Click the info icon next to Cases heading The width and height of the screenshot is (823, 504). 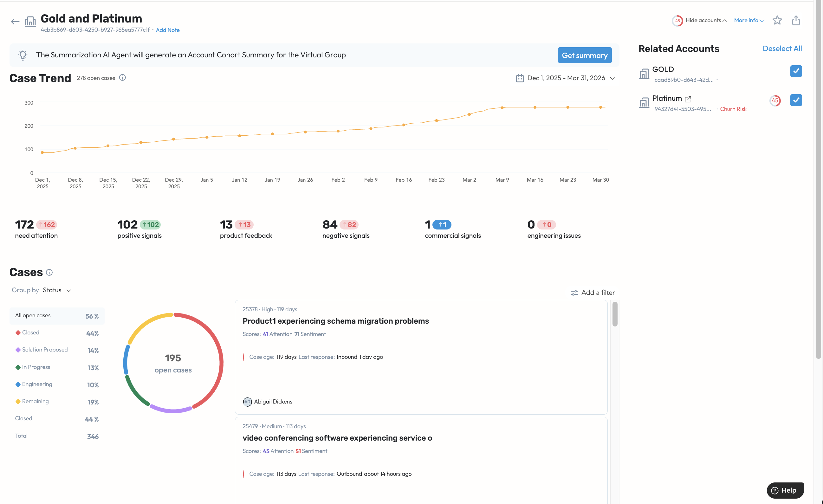coord(49,273)
